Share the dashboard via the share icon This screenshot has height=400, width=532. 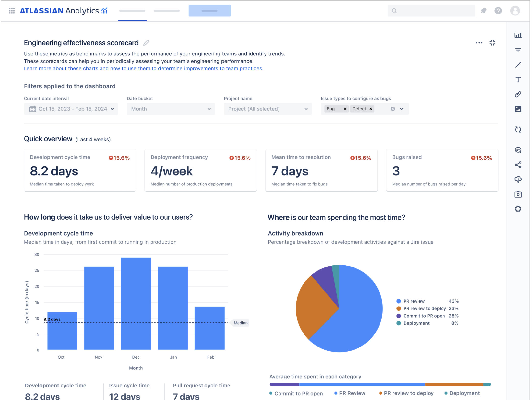point(518,165)
